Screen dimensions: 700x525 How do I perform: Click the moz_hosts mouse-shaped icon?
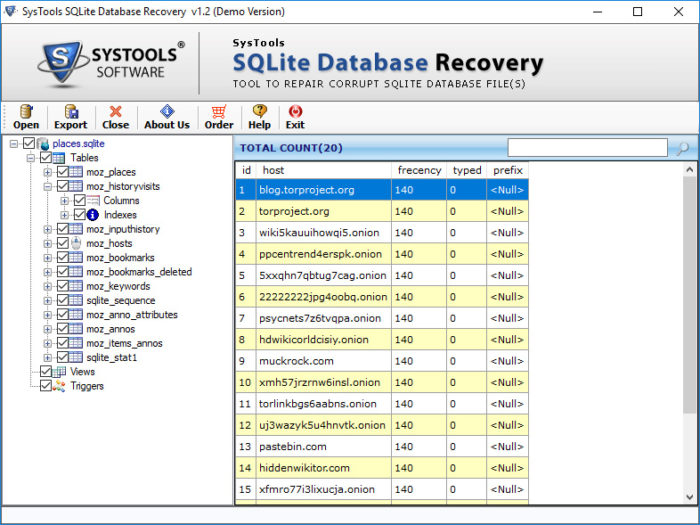coord(76,243)
